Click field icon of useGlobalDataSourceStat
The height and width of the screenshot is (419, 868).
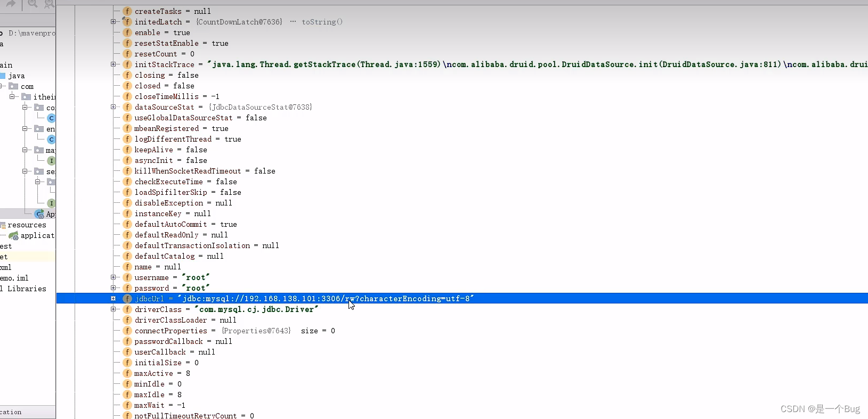127,118
